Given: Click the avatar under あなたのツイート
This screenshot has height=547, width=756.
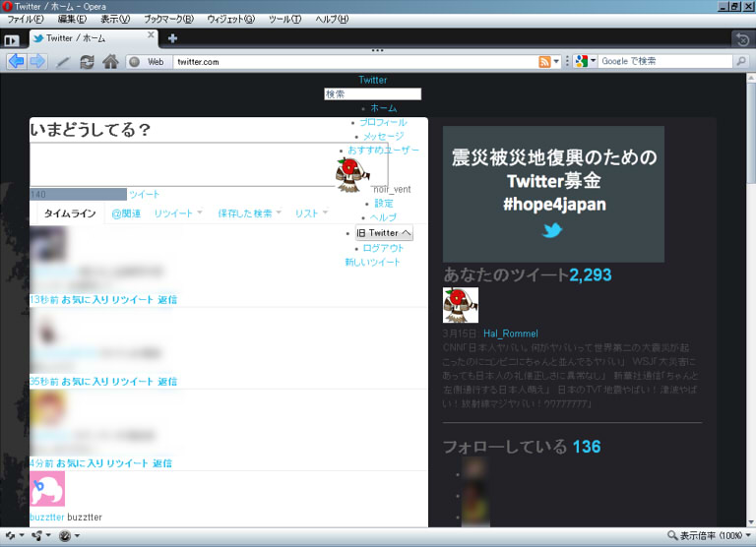Looking at the screenshot, I should (461, 305).
